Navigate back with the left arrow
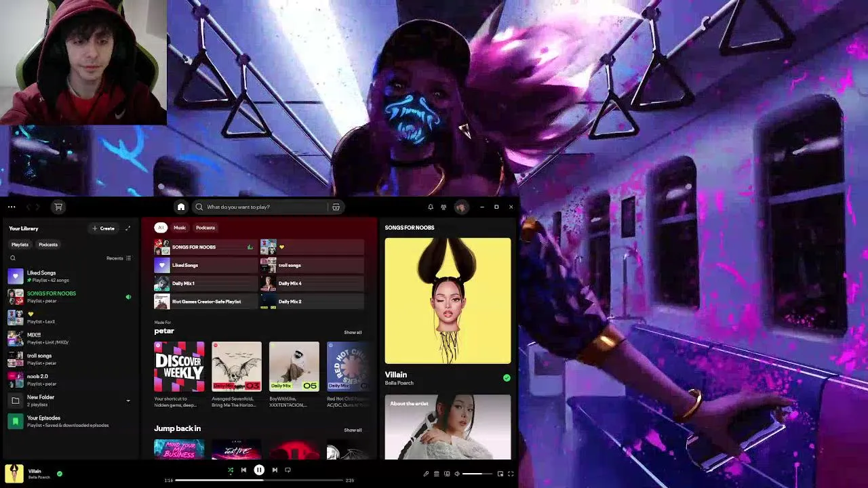 [x=29, y=207]
